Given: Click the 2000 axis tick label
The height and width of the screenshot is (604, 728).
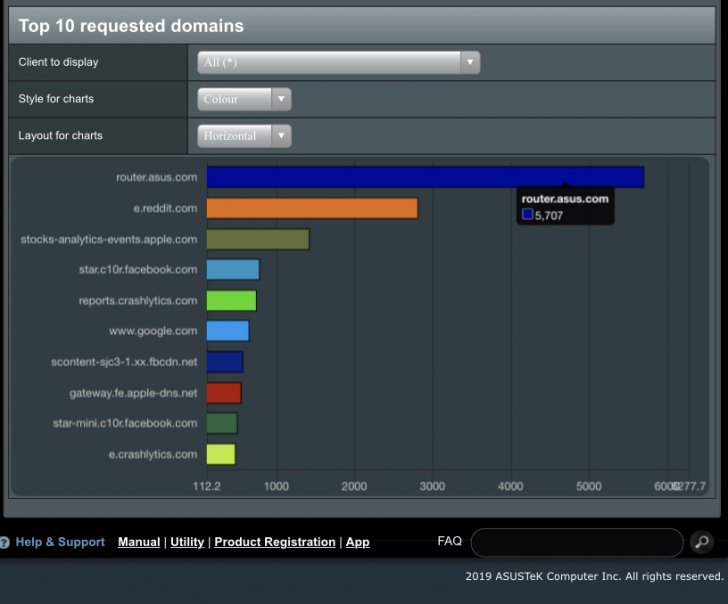Looking at the screenshot, I should coord(354,486).
